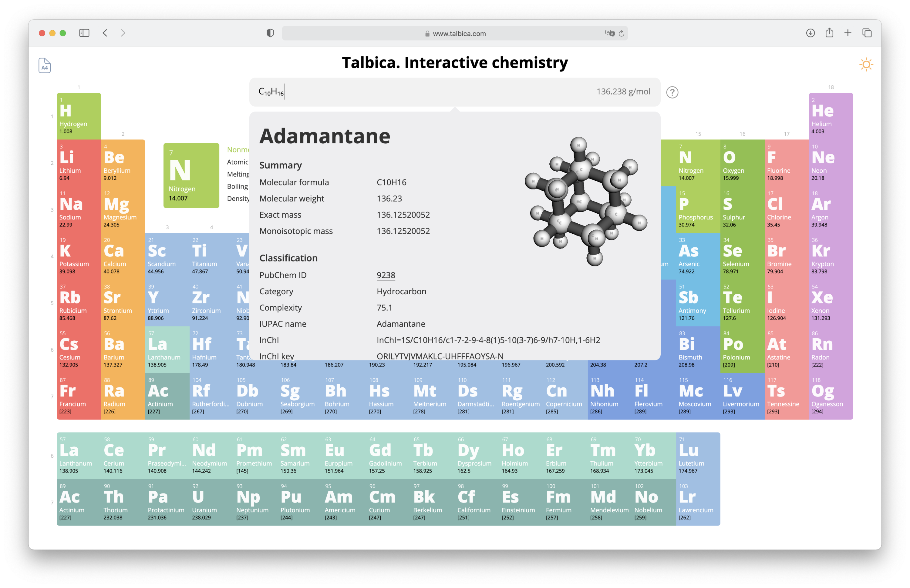The image size is (910, 588).
Task: Click the www.talbica.com address bar
Action: (455, 33)
